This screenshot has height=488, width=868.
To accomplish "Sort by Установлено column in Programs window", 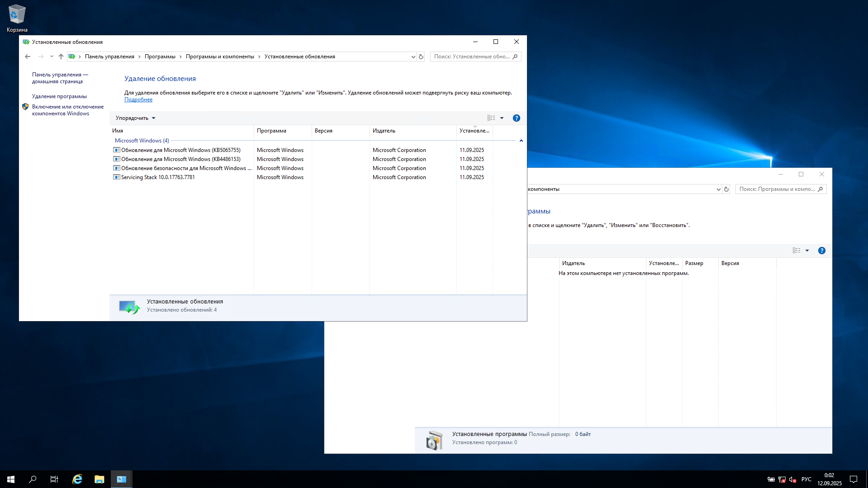I will 664,263.
